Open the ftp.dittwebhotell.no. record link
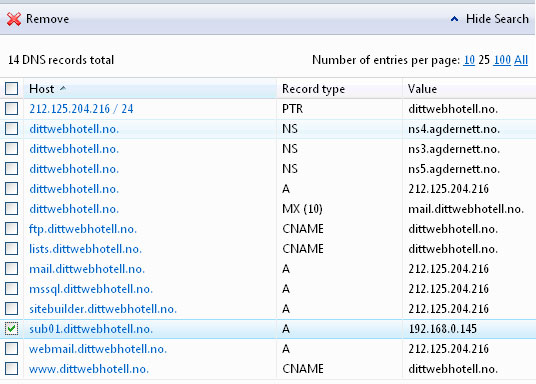Screen dimensions: 536x384 pos(83,229)
